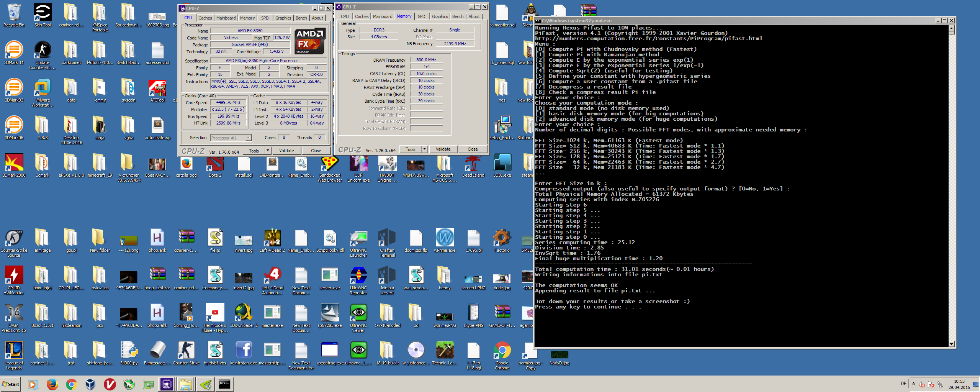Click NB Frequency value 2199.9 MHz
980x392 pixels.
[455, 44]
